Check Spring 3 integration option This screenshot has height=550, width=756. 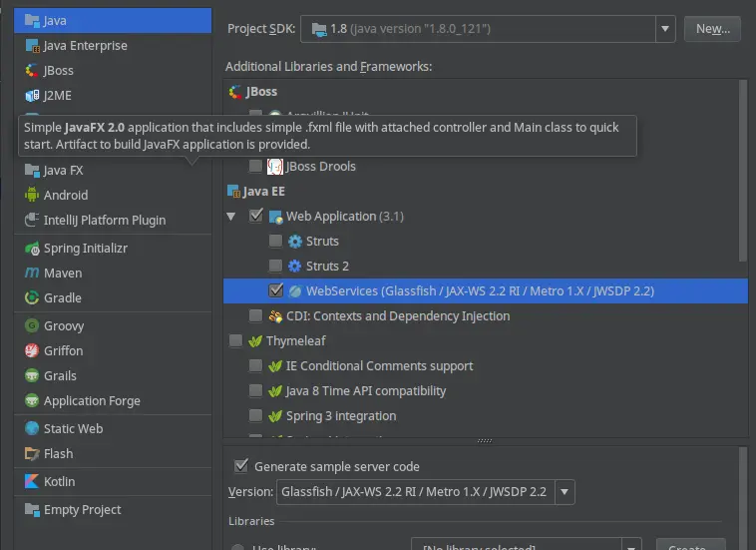pyautogui.click(x=255, y=415)
